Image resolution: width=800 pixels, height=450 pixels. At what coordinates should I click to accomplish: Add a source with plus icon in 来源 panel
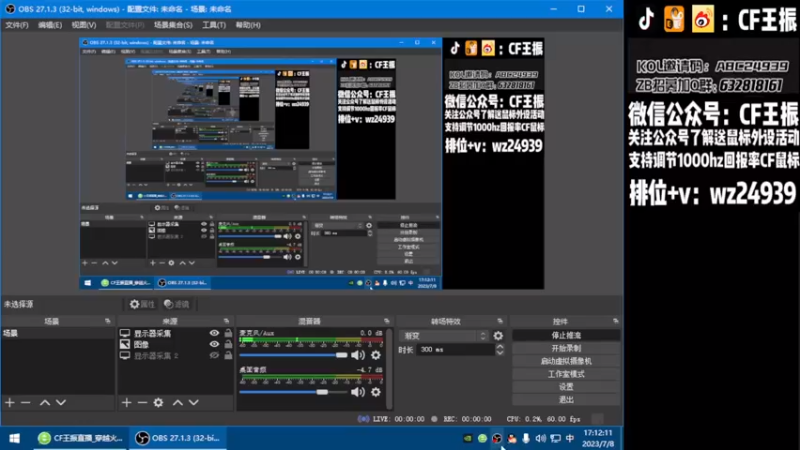coord(127,403)
